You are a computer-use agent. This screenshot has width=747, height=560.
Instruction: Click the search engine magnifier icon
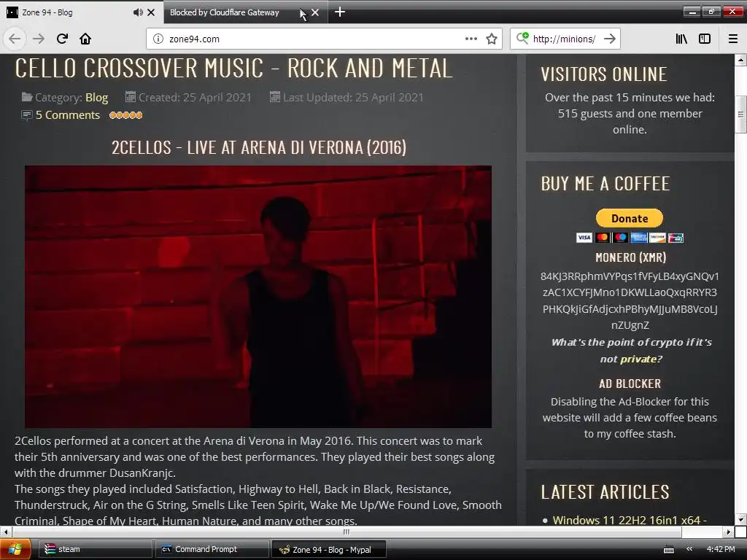click(x=522, y=38)
